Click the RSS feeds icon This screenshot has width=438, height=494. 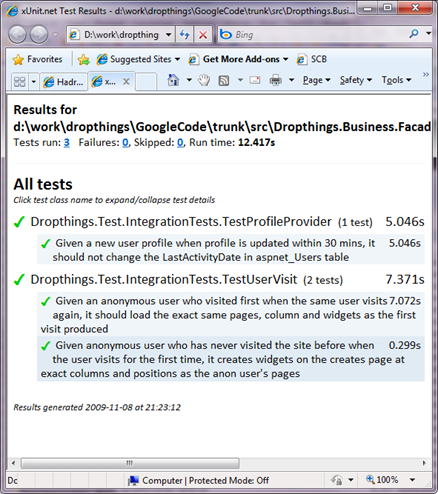point(224,80)
